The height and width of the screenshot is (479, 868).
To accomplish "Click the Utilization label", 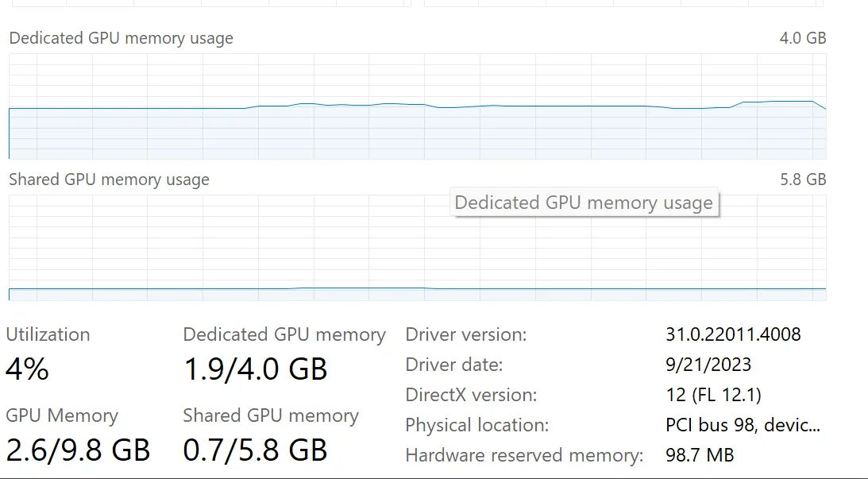I will coord(48,334).
